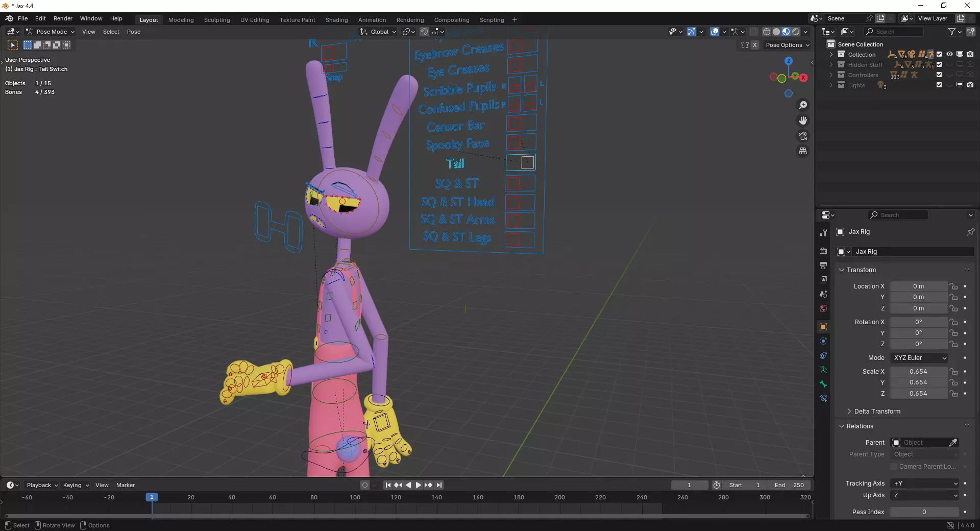Screen dimensions: 980x531
Task: Click the Scale X value slider
Action: tap(918, 372)
